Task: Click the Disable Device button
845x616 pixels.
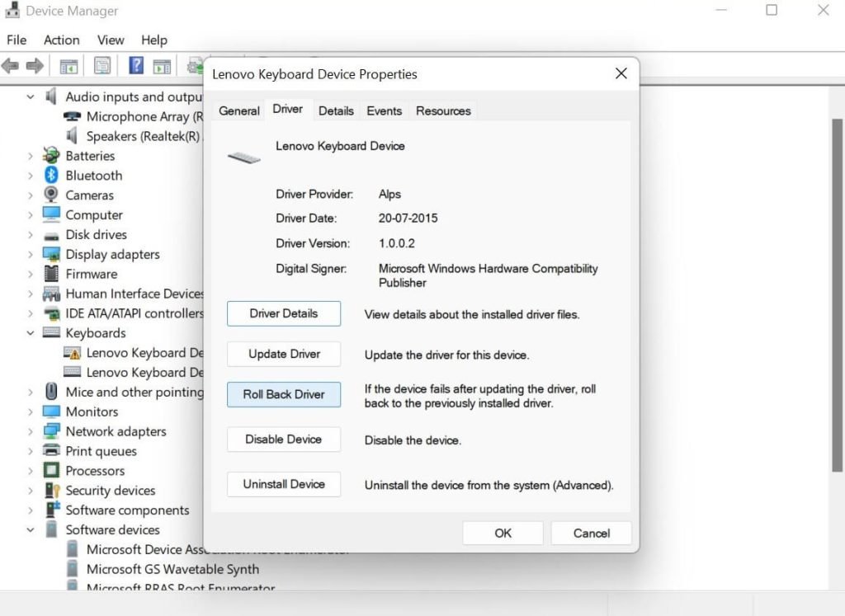Action: [x=284, y=440]
